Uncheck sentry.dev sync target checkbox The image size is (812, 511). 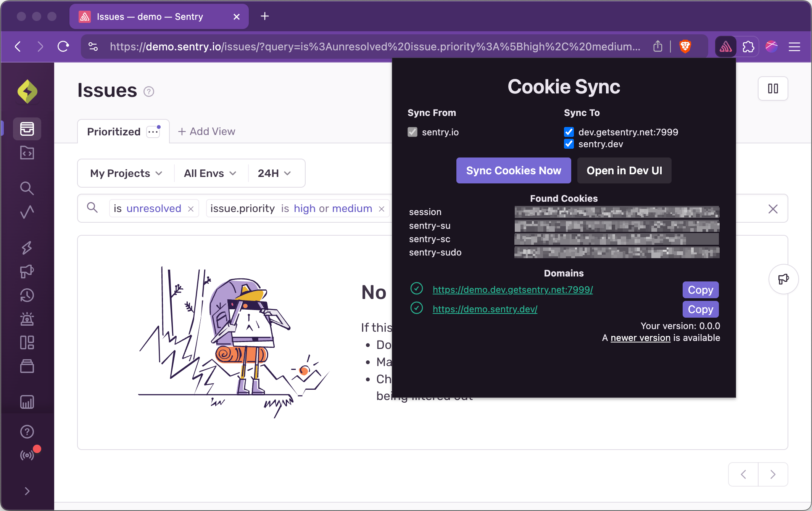569,144
